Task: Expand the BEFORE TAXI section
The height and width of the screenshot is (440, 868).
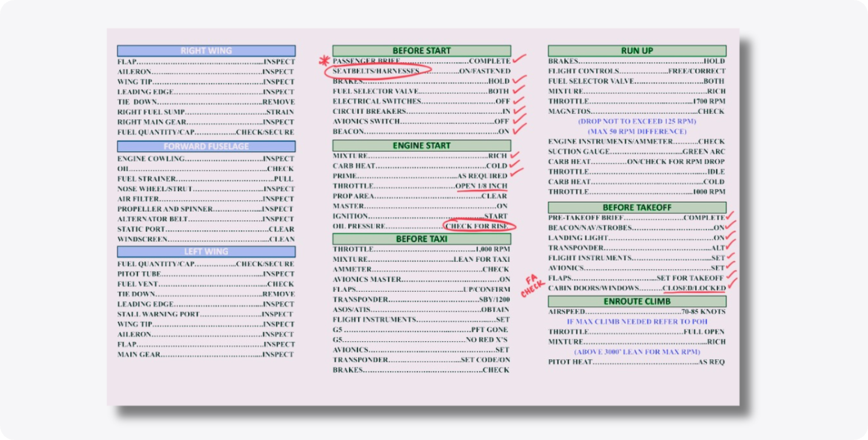Action: [423, 238]
